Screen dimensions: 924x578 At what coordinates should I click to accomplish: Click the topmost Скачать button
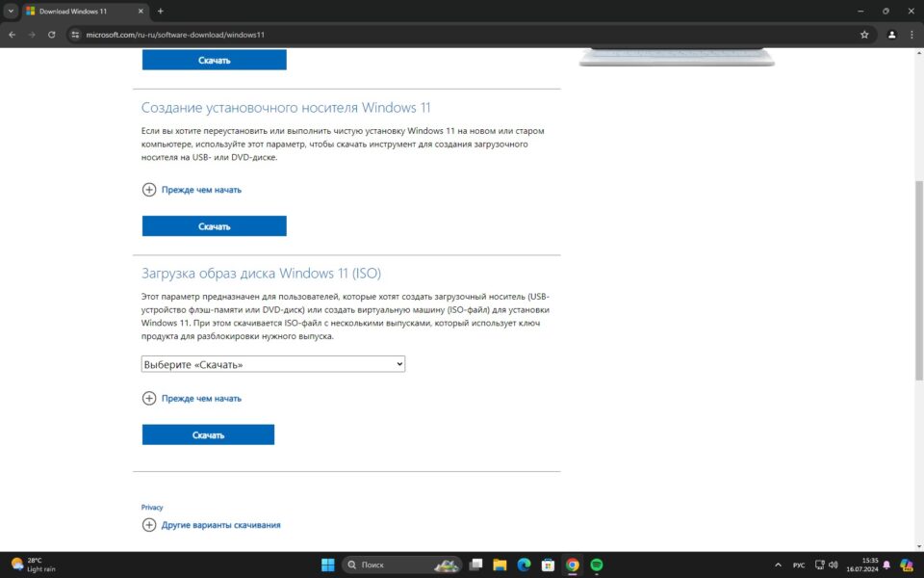(214, 60)
